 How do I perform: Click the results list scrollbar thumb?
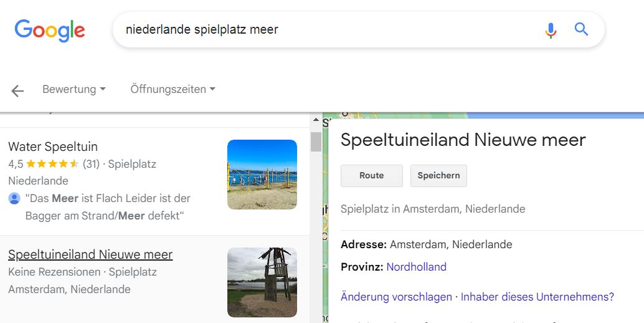pos(316,141)
